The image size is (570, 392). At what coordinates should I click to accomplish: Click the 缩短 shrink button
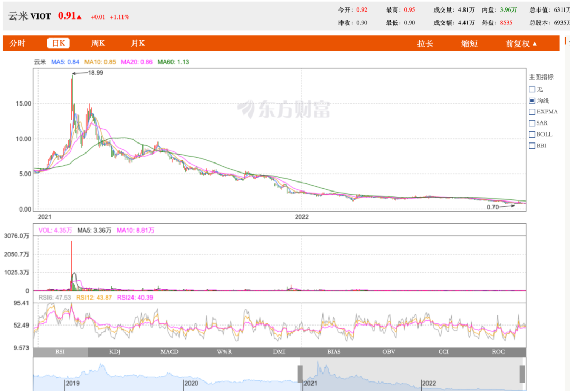point(469,43)
